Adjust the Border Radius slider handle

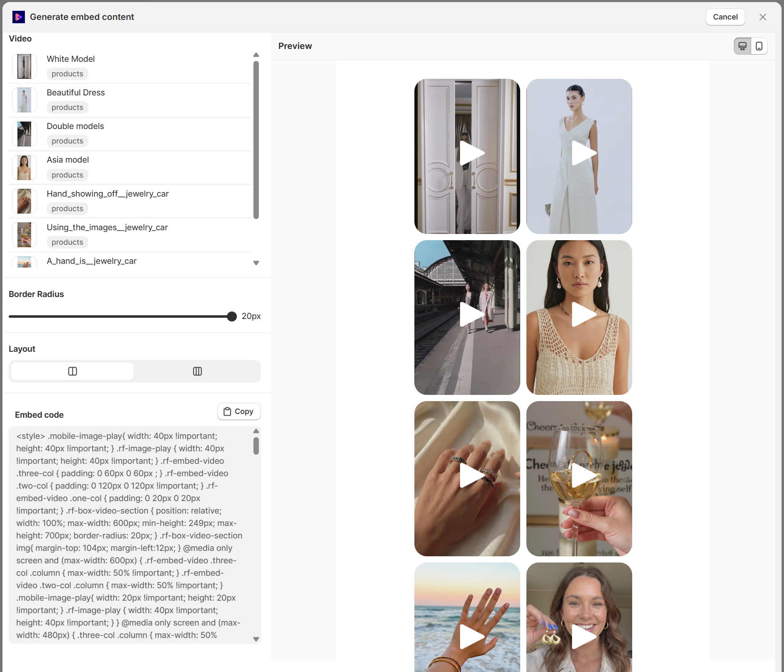[x=232, y=317]
